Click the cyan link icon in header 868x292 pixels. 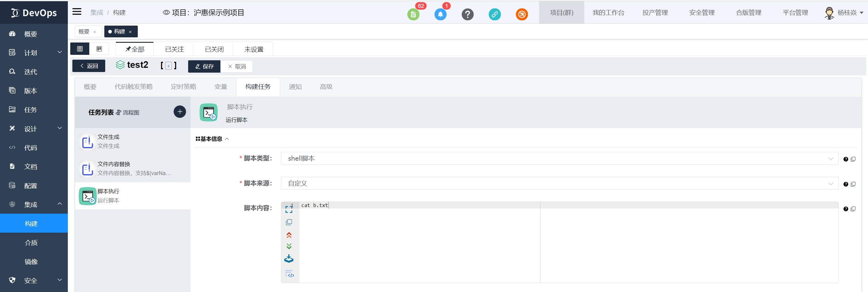pyautogui.click(x=494, y=14)
